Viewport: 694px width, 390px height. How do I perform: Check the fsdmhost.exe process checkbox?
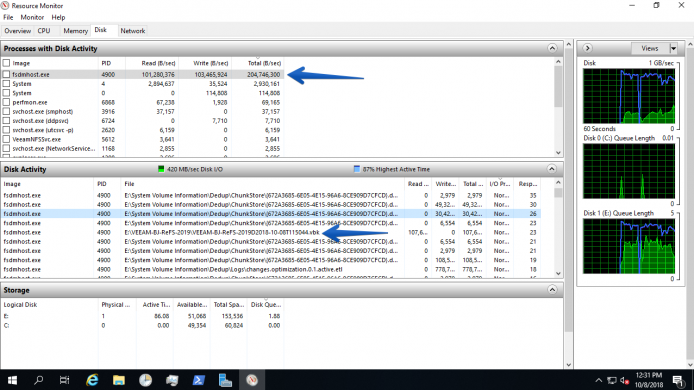click(6, 74)
